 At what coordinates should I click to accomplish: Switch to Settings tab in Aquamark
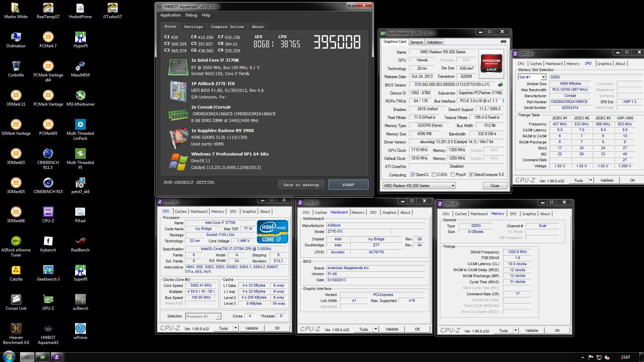(194, 26)
